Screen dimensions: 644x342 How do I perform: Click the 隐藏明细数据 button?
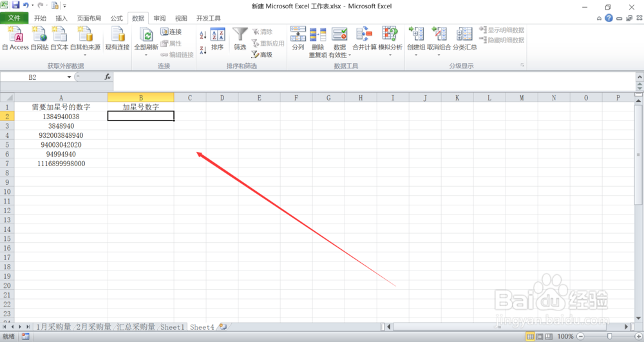(x=502, y=40)
